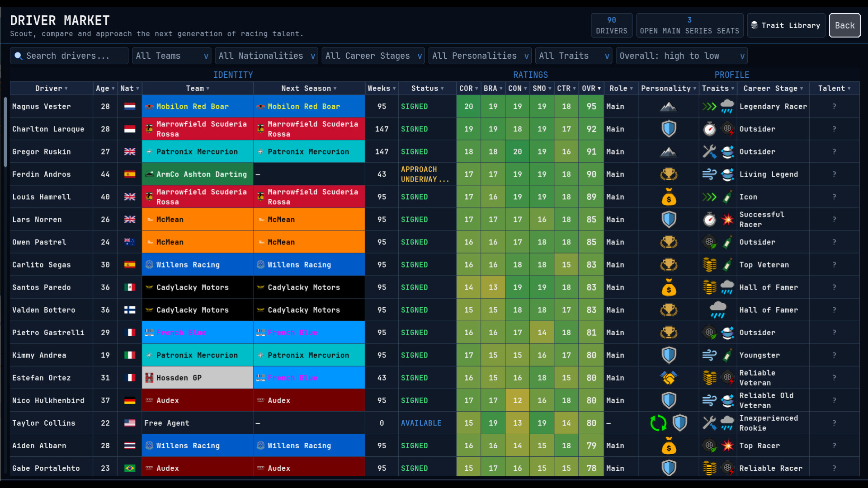The width and height of the screenshot is (868, 488).
Task: Select the Taylor Collins driver name
Action: [x=44, y=423]
